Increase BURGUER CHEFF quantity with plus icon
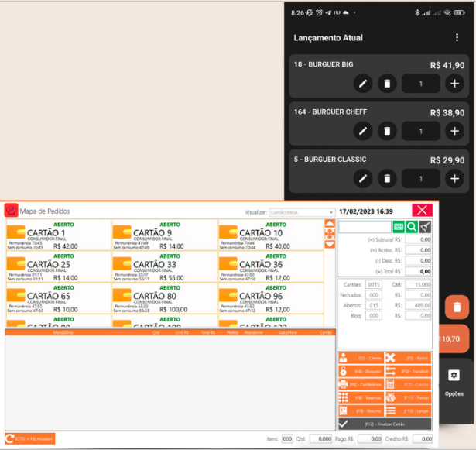This screenshot has height=450, width=476. pyautogui.click(x=454, y=131)
